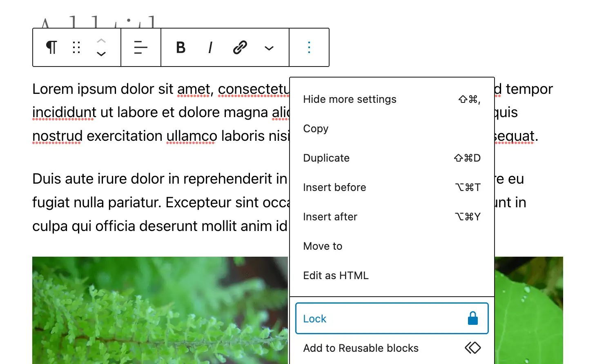Click the misspelled word 'incididunt'

[64, 112]
